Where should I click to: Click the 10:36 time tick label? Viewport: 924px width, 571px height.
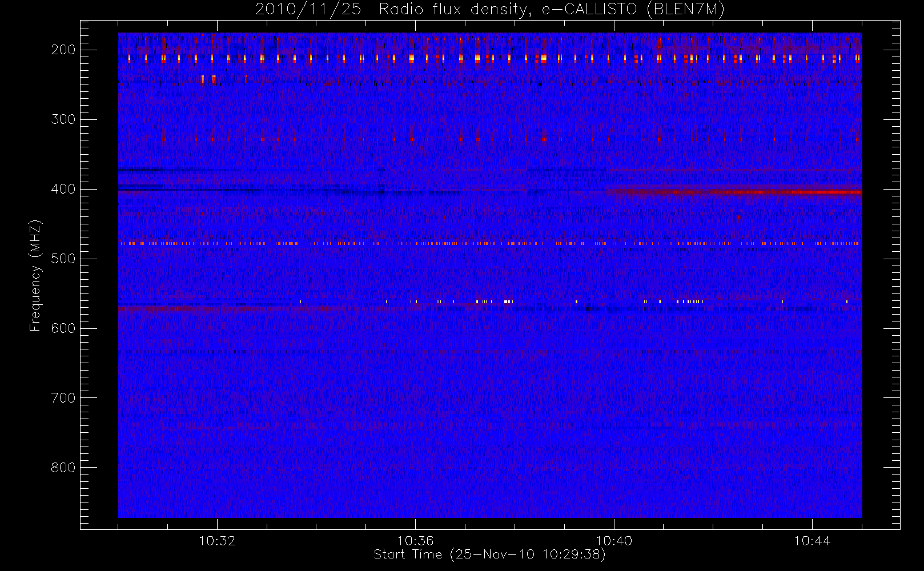point(415,541)
